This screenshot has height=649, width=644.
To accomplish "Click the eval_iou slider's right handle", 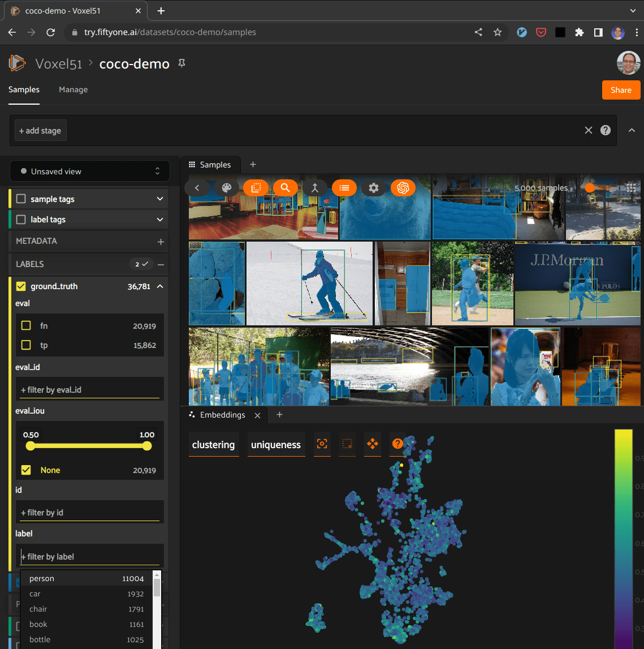I will pos(147,446).
